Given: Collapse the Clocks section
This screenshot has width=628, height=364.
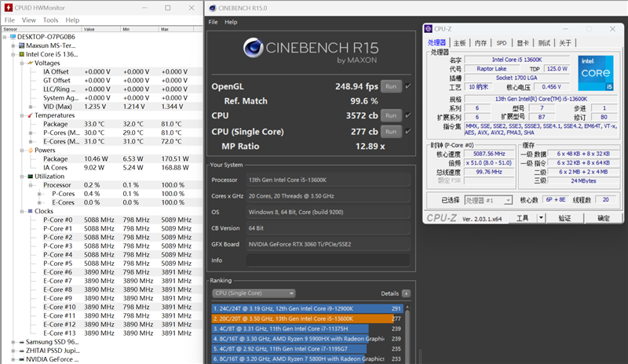Looking at the screenshot, I should (x=22, y=211).
